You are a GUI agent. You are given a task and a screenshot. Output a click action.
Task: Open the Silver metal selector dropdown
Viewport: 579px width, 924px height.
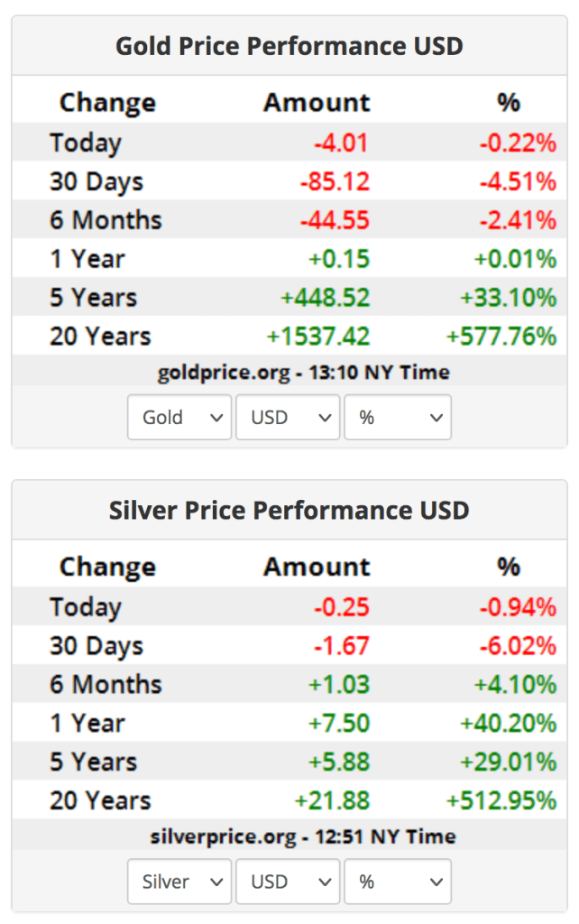tap(179, 882)
